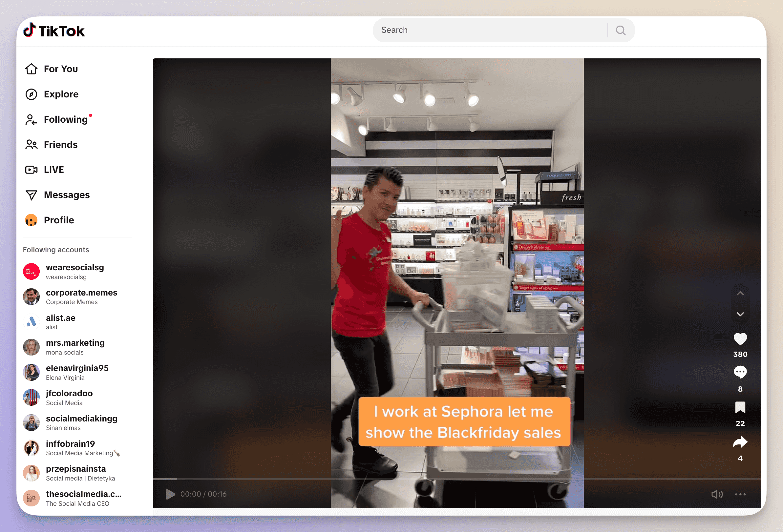The height and width of the screenshot is (532, 783).
Task: Click the "Following accounts" heading
Action: 56,250
